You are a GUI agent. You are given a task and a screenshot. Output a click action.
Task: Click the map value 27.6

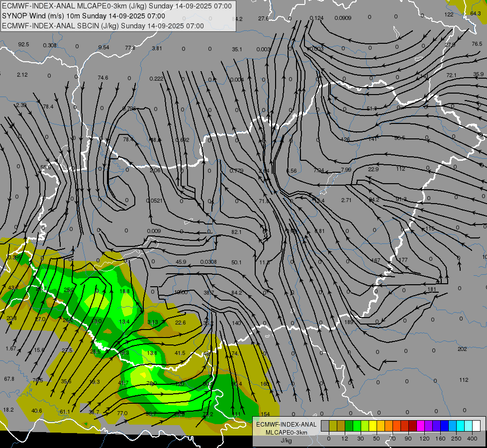click(263, 18)
